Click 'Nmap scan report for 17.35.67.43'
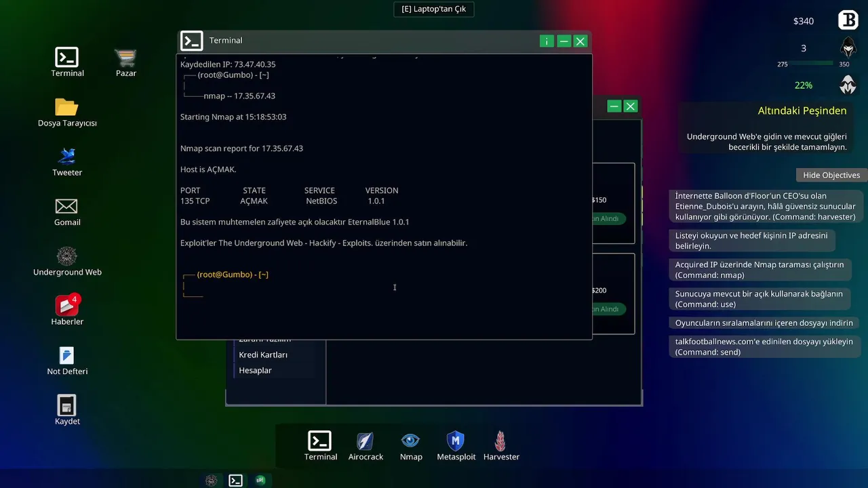 pyautogui.click(x=241, y=148)
